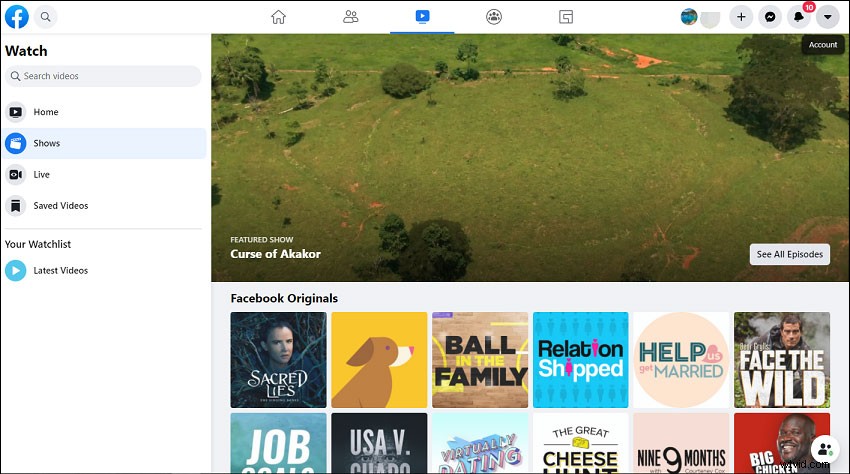Open the Help Us Get Married thumbnail
This screenshot has height=474, width=850.
coord(681,360)
